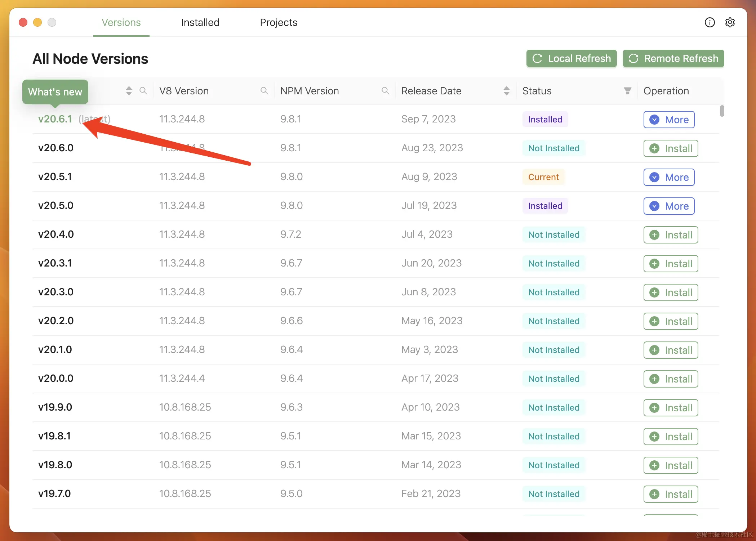Install Node v20.6.0
Viewport: 756px width, 541px height.
click(671, 148)
